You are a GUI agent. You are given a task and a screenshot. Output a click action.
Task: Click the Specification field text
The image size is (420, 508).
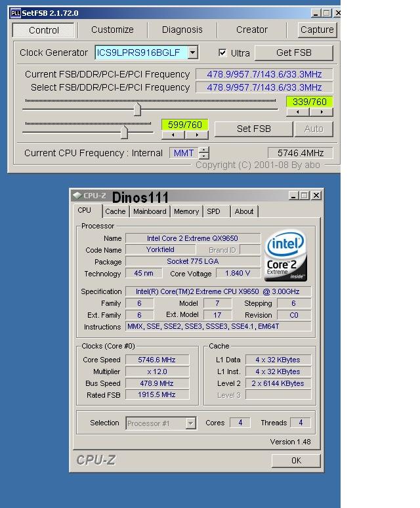[218, 291]
